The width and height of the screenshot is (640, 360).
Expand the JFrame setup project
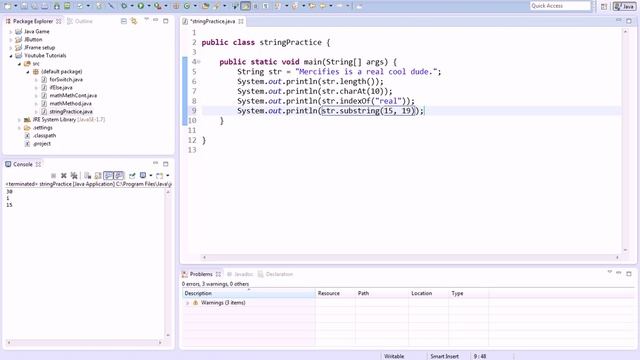(x=11, y=48)
